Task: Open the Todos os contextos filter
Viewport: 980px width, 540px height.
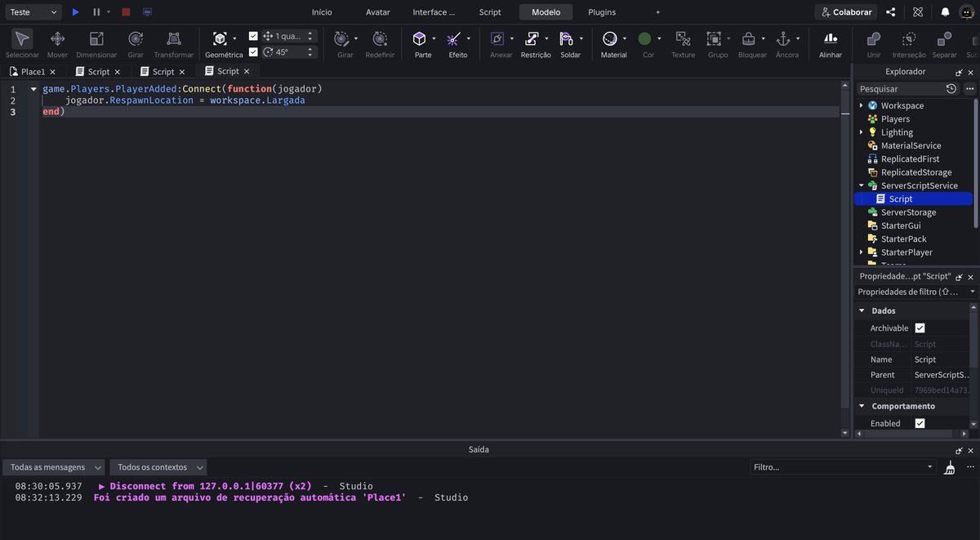Action: pyautogui.click(x=158, y=467)
